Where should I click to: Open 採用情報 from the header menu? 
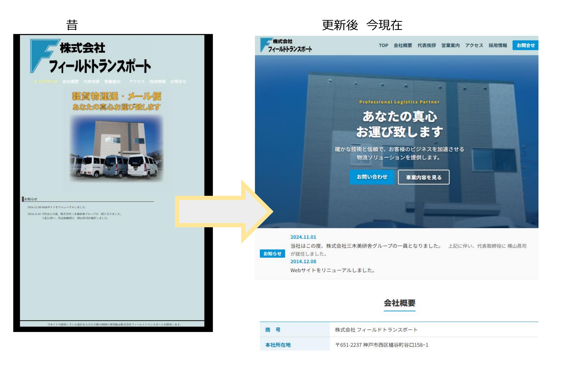498,45
